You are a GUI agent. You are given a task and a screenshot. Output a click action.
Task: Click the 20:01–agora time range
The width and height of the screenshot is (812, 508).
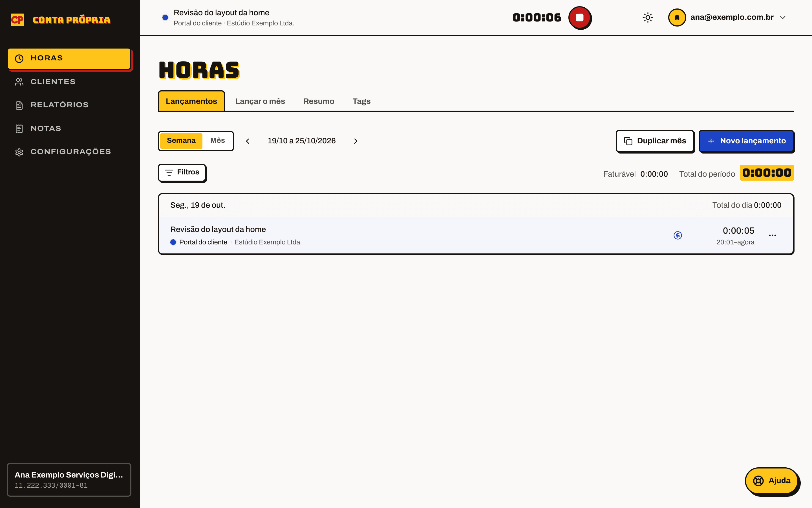735,242
